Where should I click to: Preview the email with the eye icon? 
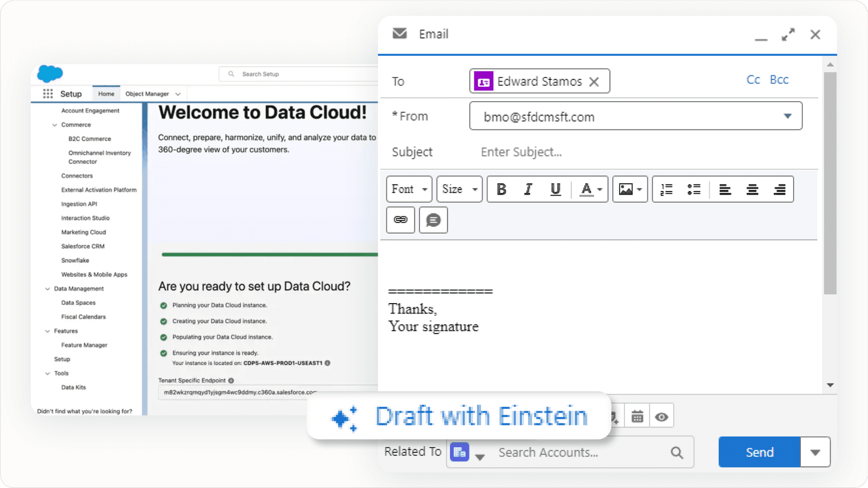click(x=662, y=415)
